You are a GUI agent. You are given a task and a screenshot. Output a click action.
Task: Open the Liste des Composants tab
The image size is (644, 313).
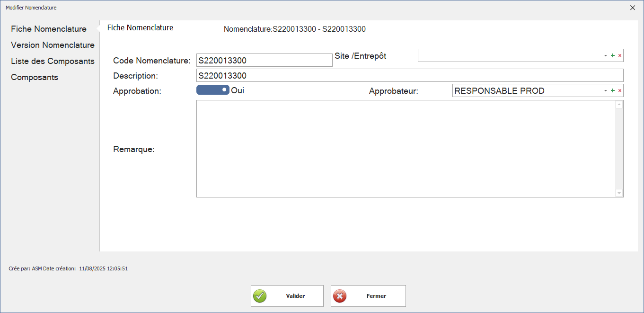coord(53,61)
